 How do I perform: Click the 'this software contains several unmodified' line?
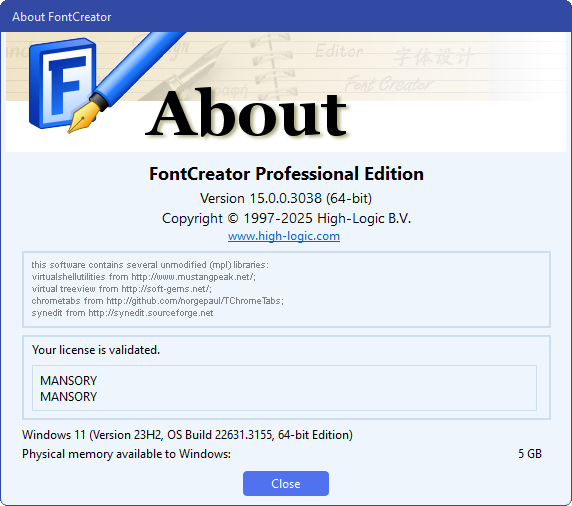(150, 265)
